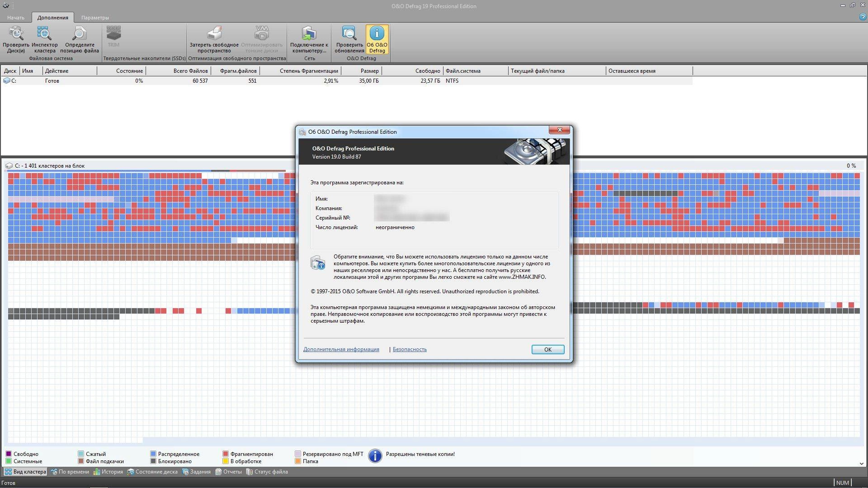Image resolution: width=868 pixels, height=488 pixels.
Task: Click the Распределенное blue legend swatch
Action: (153, 454)
